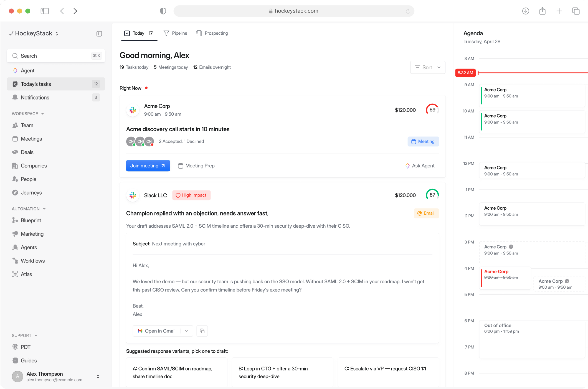Open Today's tasks via its icon
The height and width of the screenshot is (389, 588).
[15, 84]
